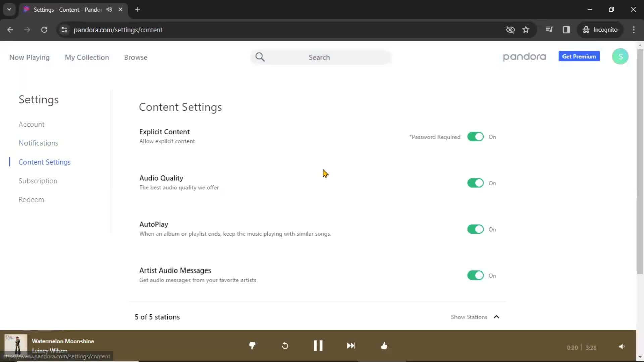Click the Explicit Content heading

tap(164, 132)
